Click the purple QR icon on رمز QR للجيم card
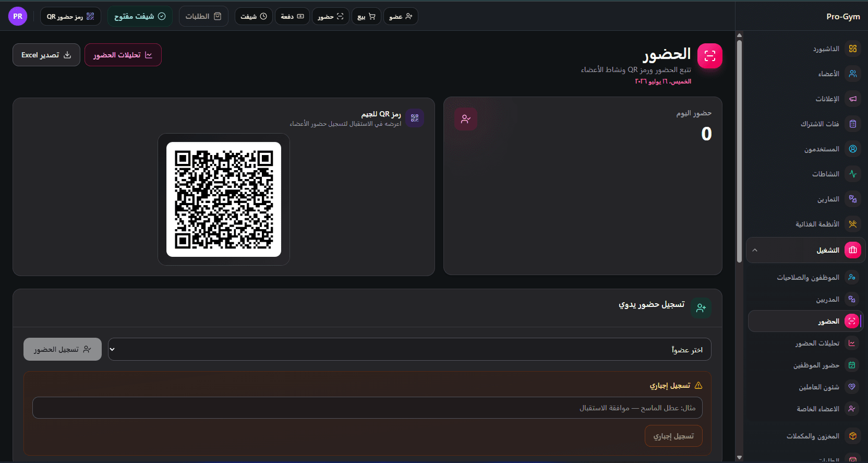 tap(415, 118)
